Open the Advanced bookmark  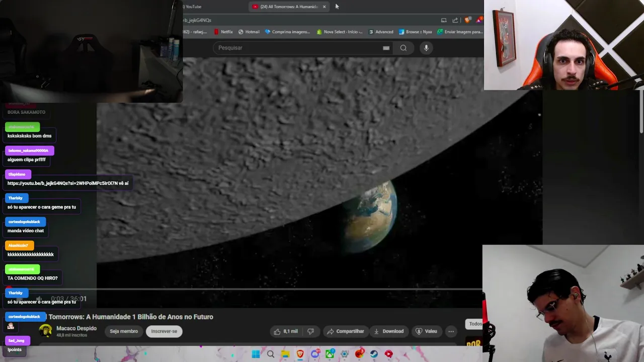(x=381, y=32)
